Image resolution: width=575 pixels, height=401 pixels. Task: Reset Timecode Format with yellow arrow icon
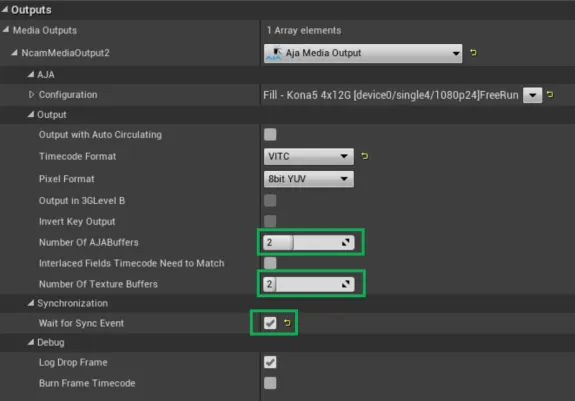pyautogui.click(x=365, y=156)
